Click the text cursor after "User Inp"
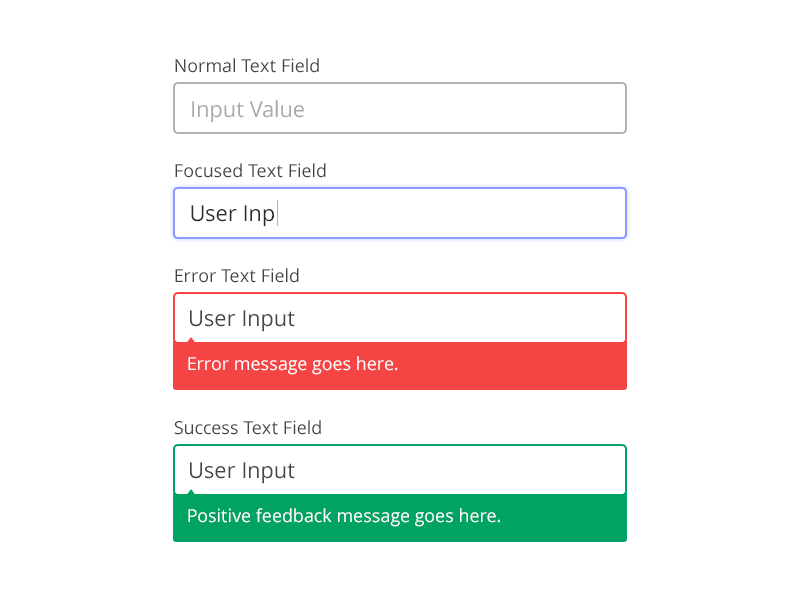The height and width of the screenshot is (600, 800). 278,213
